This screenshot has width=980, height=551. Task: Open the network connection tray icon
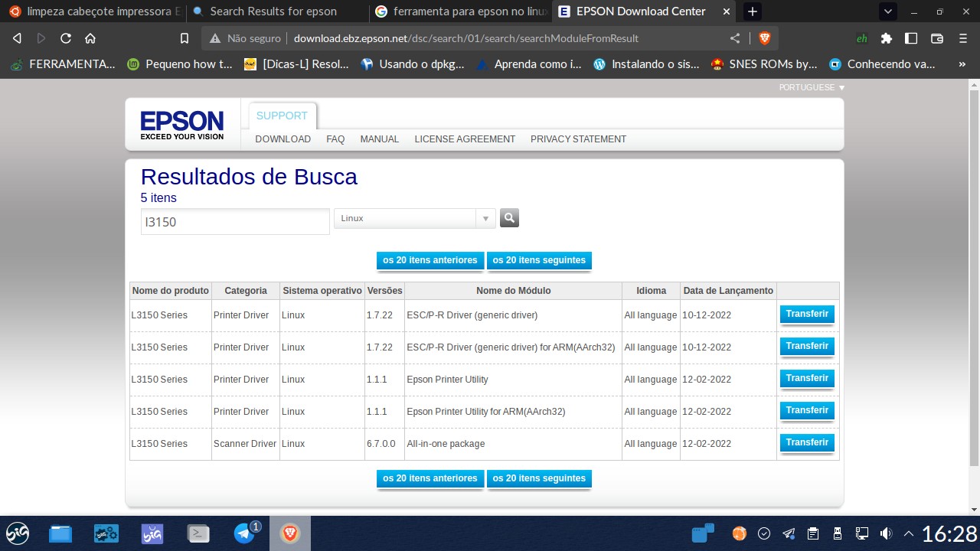pyautogui.click(x=862, y=533)
